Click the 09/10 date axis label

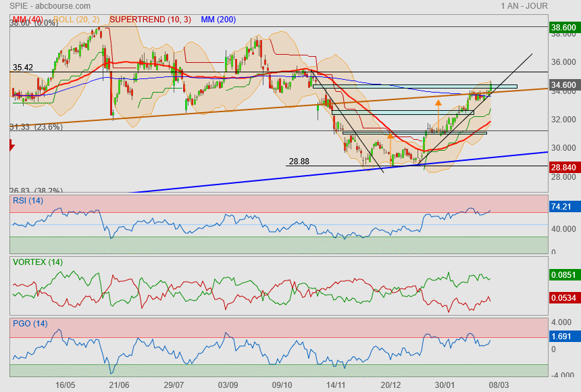[x=282, y=385]
